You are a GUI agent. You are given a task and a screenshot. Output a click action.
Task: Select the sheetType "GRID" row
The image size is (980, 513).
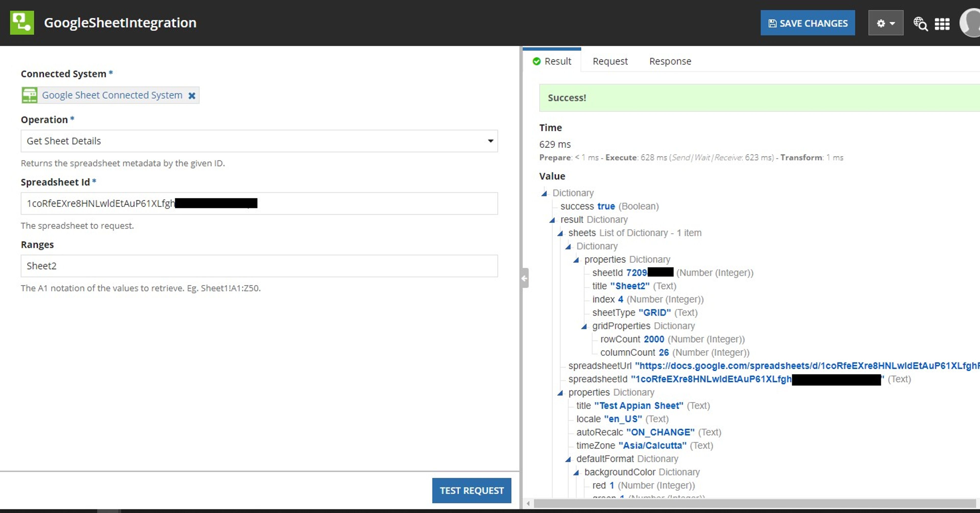(x=645, y=312)
